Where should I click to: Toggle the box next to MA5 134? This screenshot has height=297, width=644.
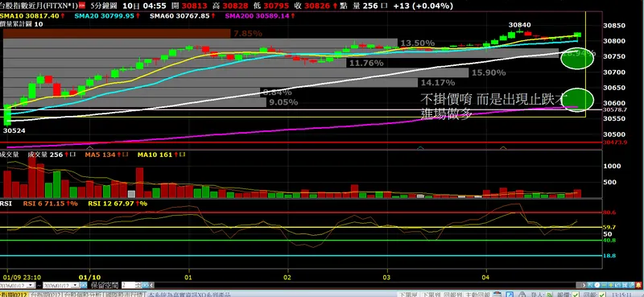point(126,155)
